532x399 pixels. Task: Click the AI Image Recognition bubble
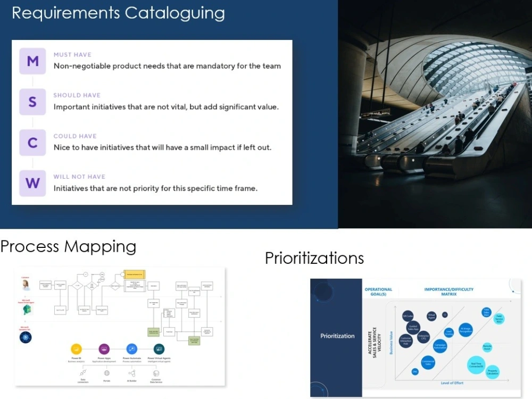(x=465, y=329)
